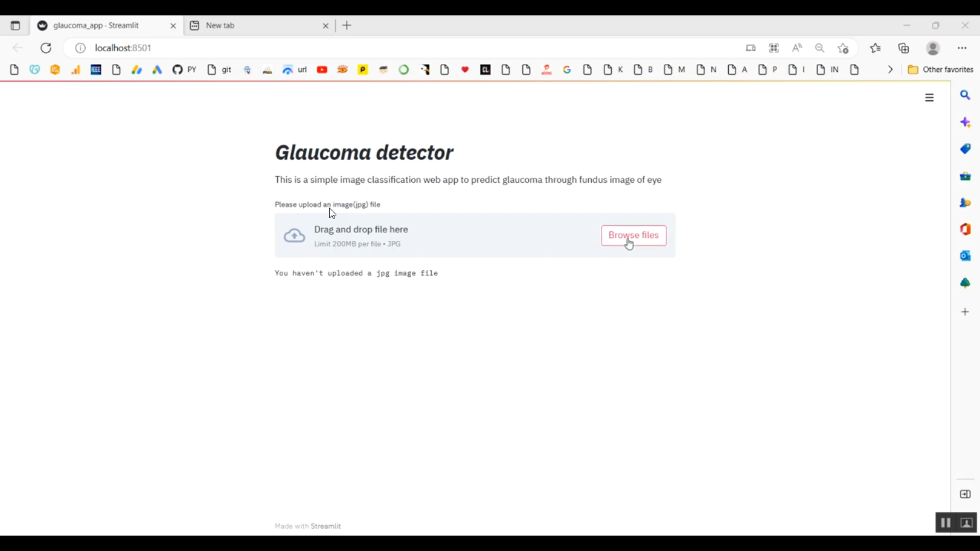Add this page to favorites star
Image resolution: width=980 pixels, height=551 pixels.
(844, 48)
